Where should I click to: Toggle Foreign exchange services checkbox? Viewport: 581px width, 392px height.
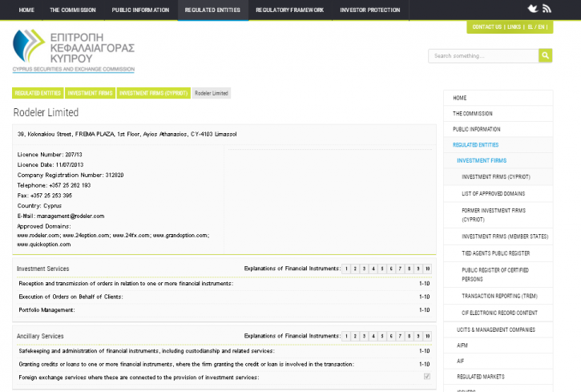pos(427,377)
